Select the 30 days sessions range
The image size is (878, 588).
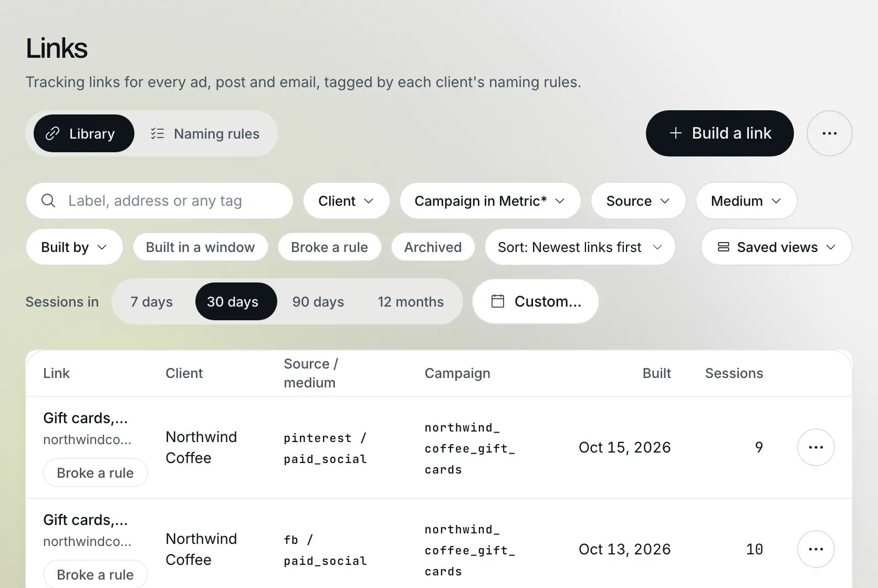(236, 301)
